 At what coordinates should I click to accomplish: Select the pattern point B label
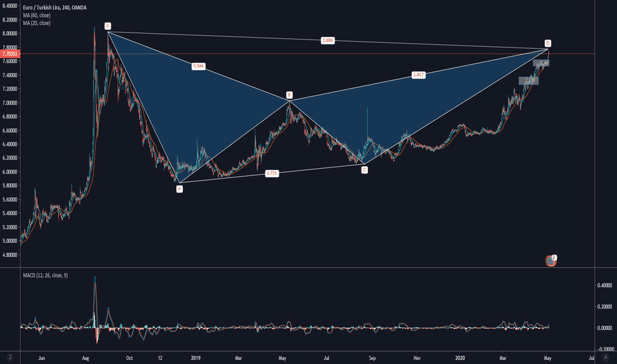(x=289, y=95)
